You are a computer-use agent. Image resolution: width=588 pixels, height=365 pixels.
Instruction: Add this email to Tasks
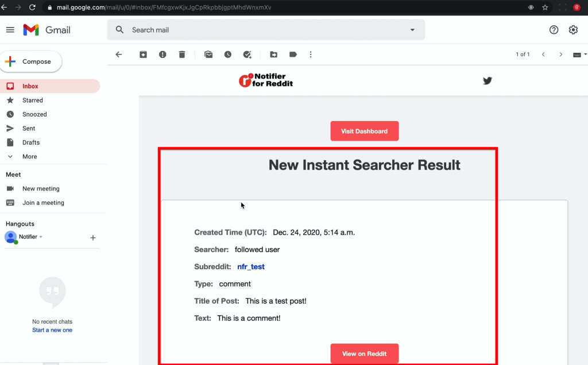click(x=247, y=55)
